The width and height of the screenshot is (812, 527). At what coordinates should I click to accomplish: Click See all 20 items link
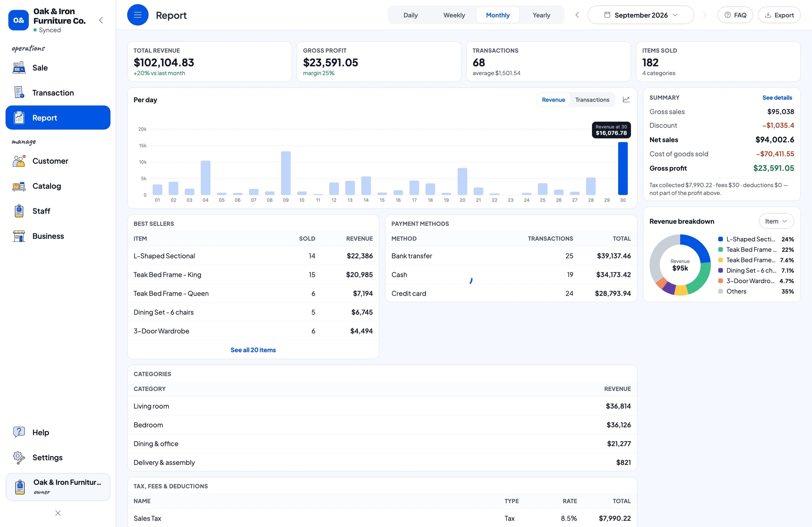(253, 350)
